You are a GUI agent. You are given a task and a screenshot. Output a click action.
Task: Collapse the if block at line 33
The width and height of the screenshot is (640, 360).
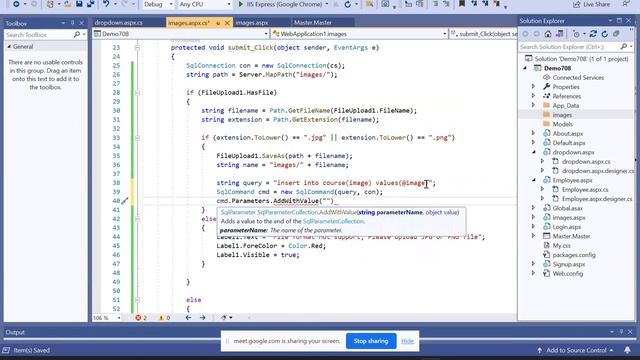[137, 138]
